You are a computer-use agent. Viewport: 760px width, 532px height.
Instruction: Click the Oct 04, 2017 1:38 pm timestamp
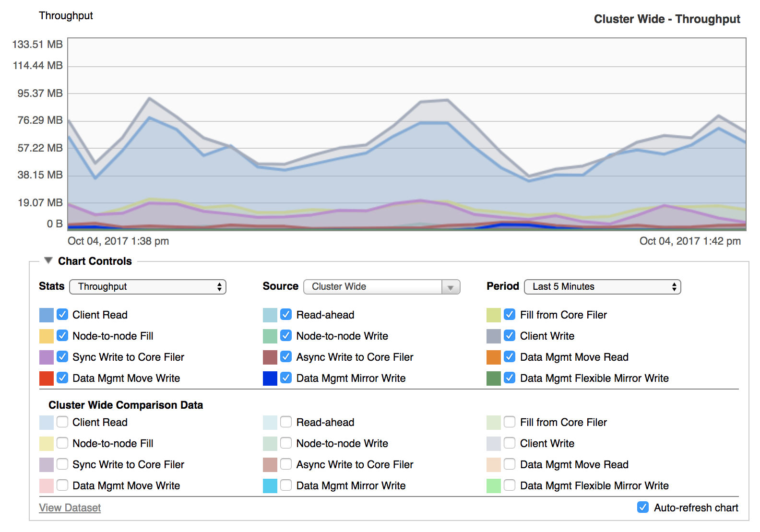pyautogui.click(x=119, y=241)
